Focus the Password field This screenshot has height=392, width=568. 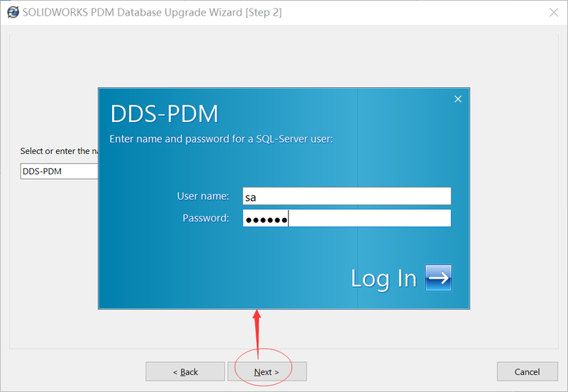coord(346,218)
